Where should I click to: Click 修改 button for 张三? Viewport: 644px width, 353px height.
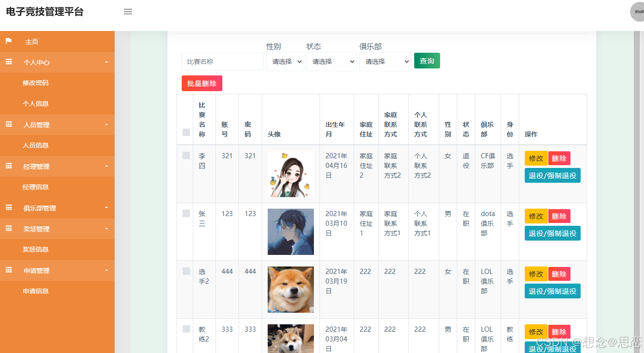pos(536,216)
